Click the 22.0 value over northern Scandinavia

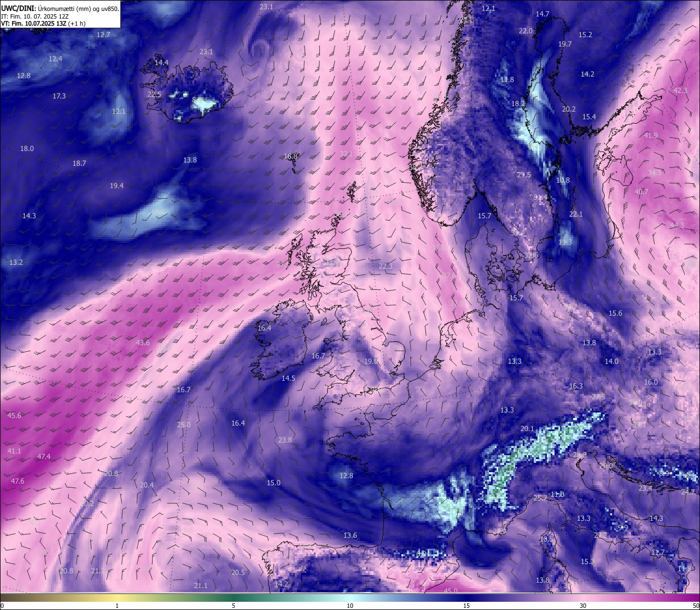coord(526,31)
